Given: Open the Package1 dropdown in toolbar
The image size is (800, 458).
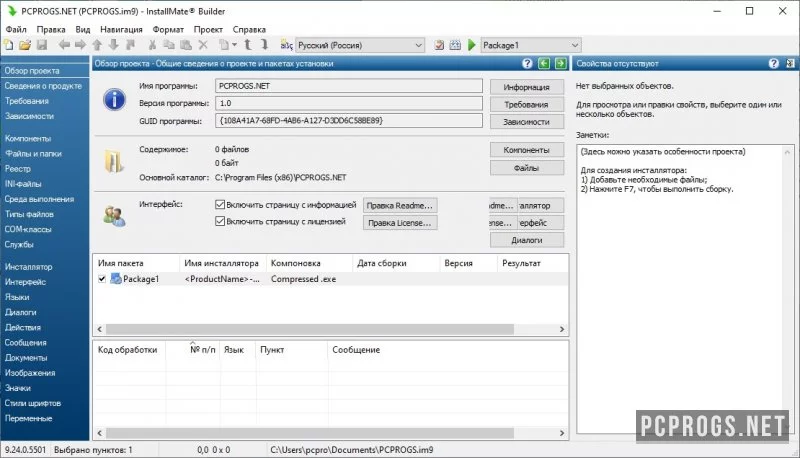Looking at the screenshot, I should coord(530,45).
